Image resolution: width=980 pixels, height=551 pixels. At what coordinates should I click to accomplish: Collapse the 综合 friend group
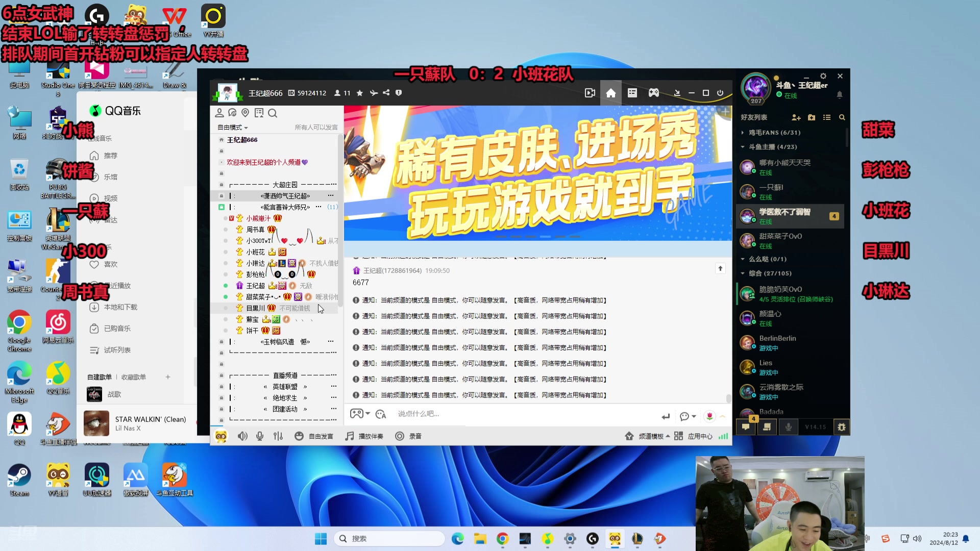tap(742, 273)
